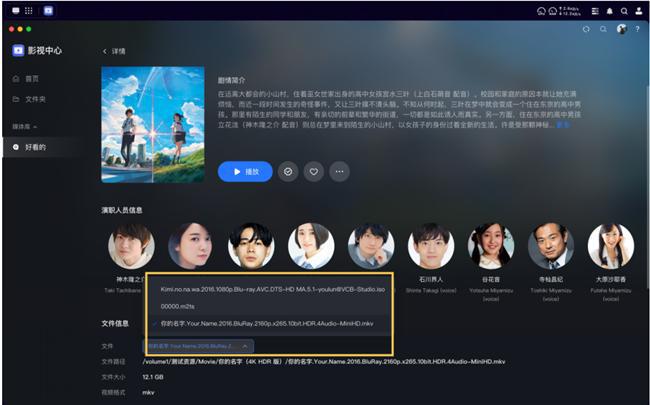
Task: Open the profile avatar in app header
Action: coord(621,29)
